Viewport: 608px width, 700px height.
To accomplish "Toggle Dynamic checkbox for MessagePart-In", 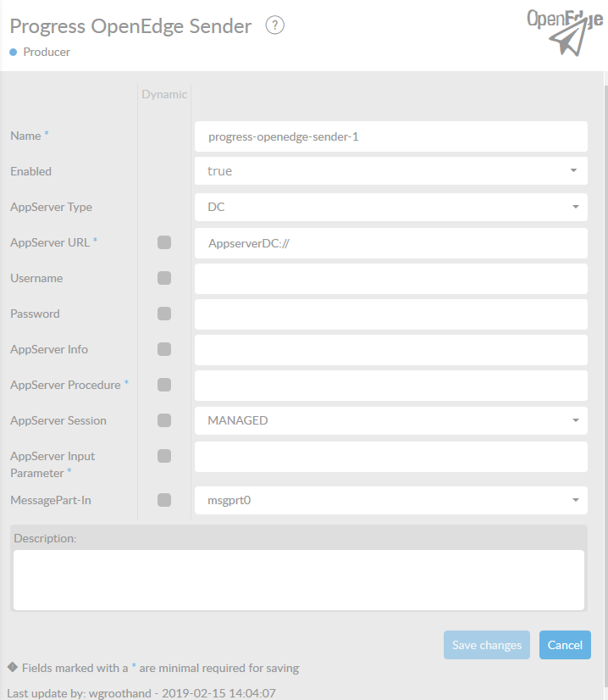I will tap(164, 500).
